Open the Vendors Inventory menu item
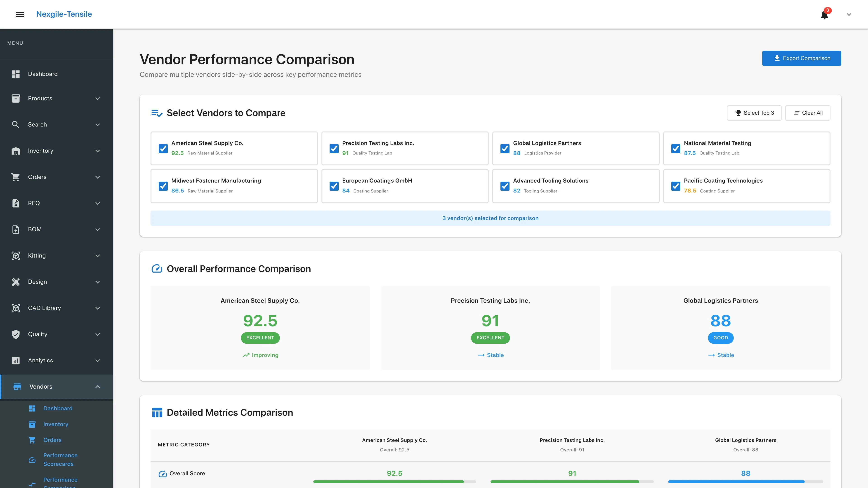Viewport: 868px width, 488px height. click(x=56, y=424)
